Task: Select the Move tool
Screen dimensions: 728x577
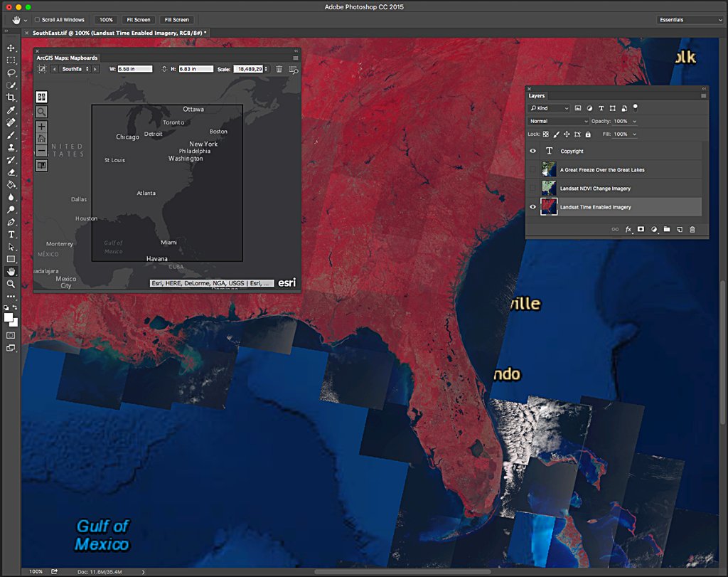Action: click(11, 48)
